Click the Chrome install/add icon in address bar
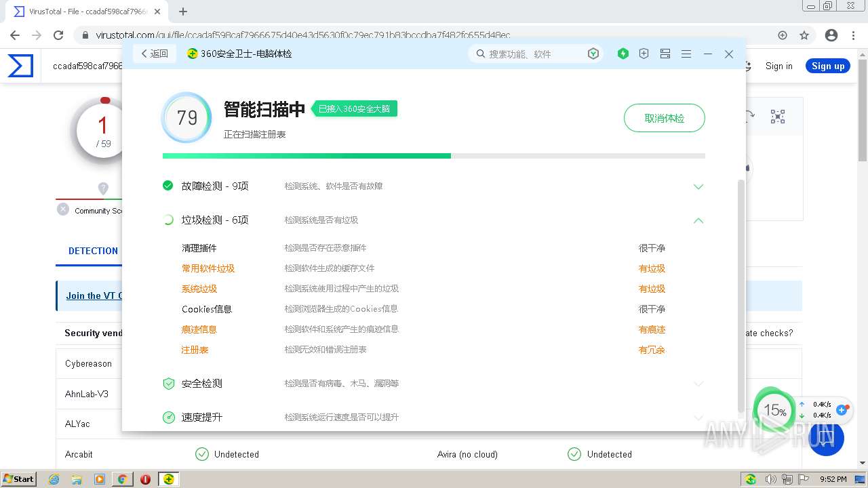This screenshot has width=868, height=488. click(783, 35)
